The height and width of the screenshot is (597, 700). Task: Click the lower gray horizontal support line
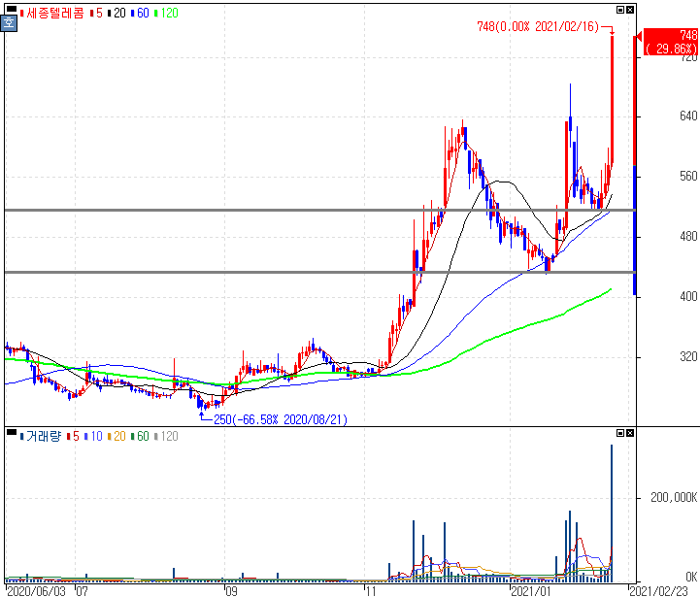click(x=319, y=272)
